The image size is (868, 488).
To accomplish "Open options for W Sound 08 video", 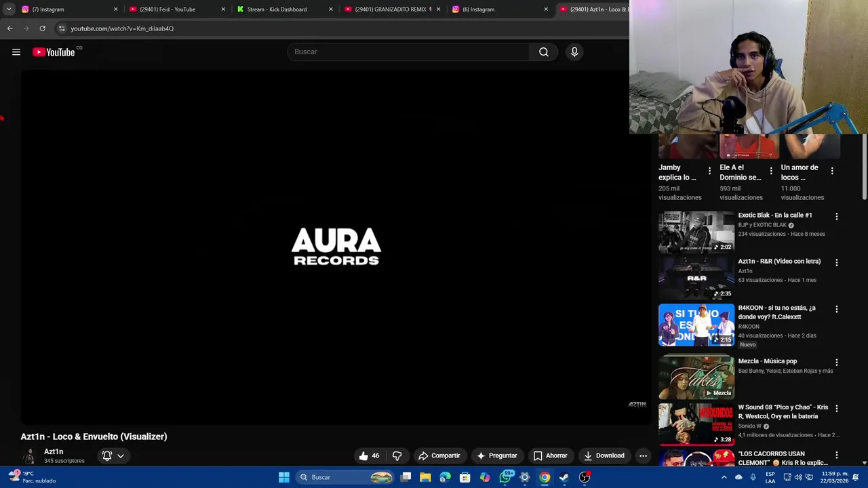I will (836, 409).
